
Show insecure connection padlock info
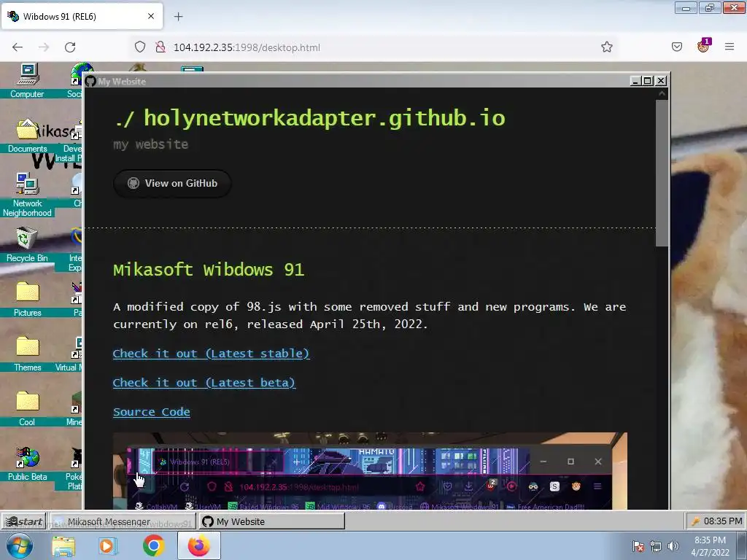[160, 47]
